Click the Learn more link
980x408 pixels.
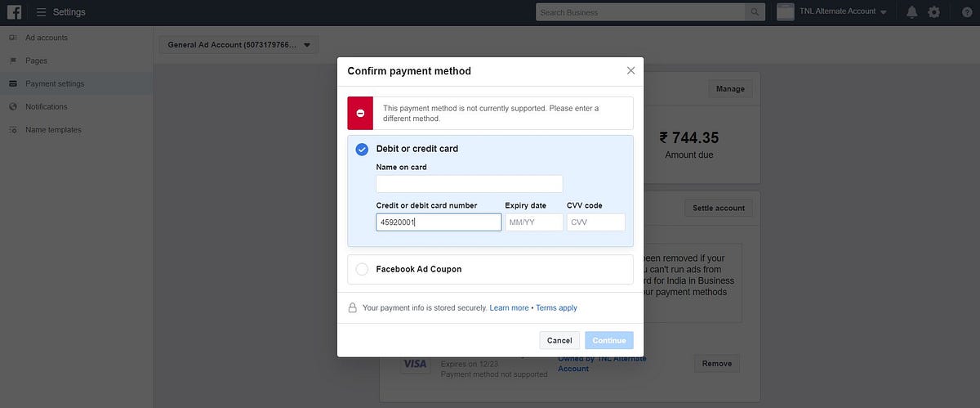pyautogui.click(x=510, y=308)
